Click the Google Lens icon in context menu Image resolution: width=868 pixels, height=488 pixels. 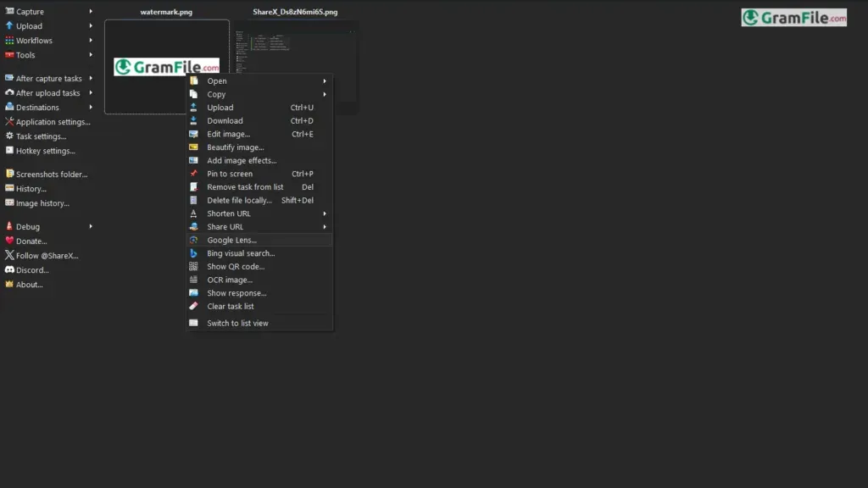point(193,240)
